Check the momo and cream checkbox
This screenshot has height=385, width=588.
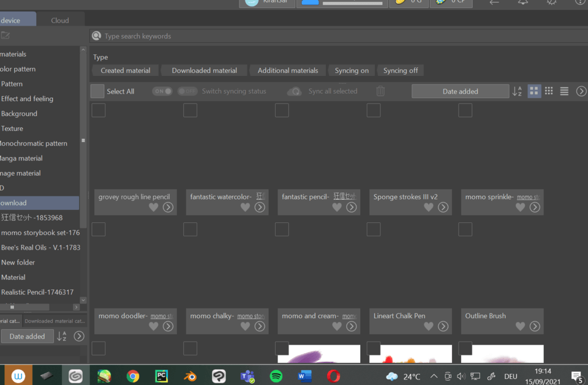[x=282, y=230]
